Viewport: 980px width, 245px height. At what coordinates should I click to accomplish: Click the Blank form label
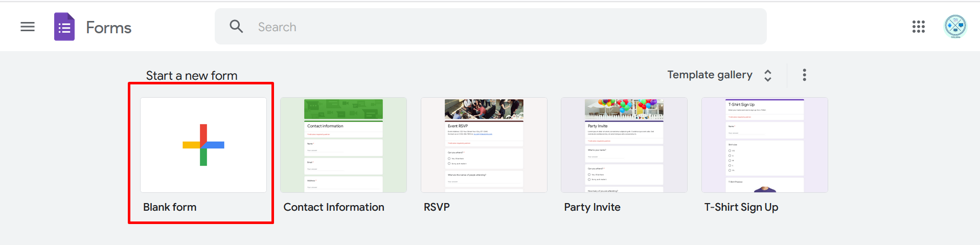170,207
